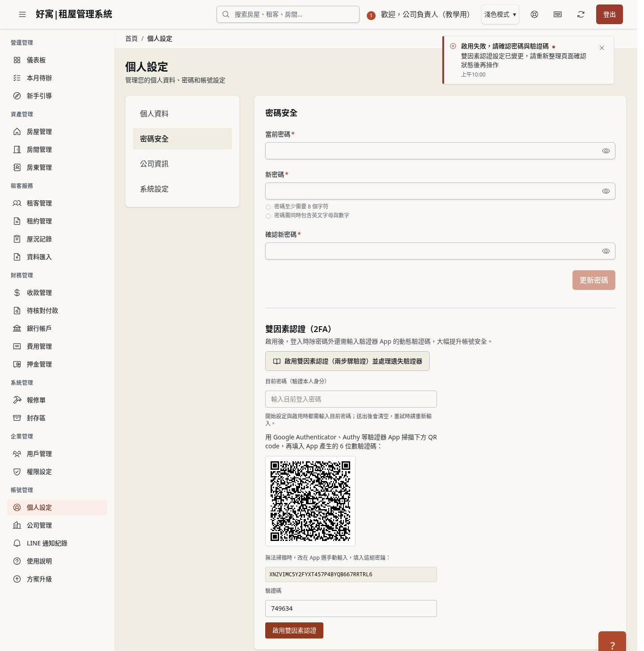Click the keyboard shortcuts icon in header
644x651 pixels.
(558, 14)
